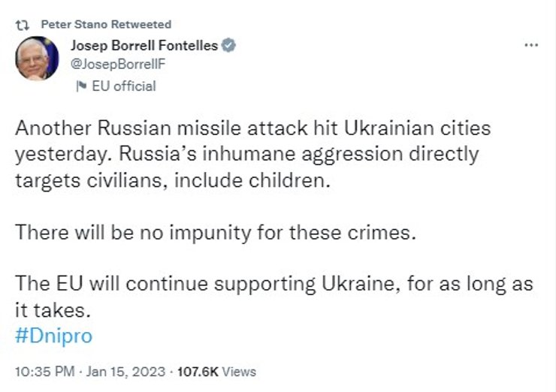The width and height of the screenshot is (556, 392).
Task: Click the verified badge checkmark
Action: click(228, 46)
